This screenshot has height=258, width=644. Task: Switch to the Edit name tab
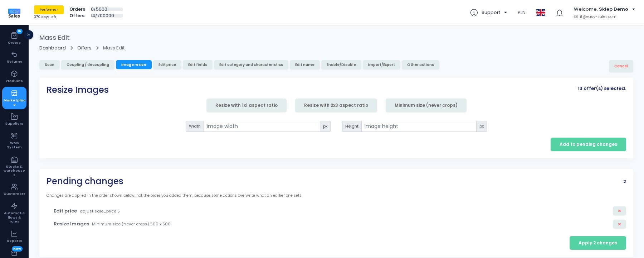point(305,65)
